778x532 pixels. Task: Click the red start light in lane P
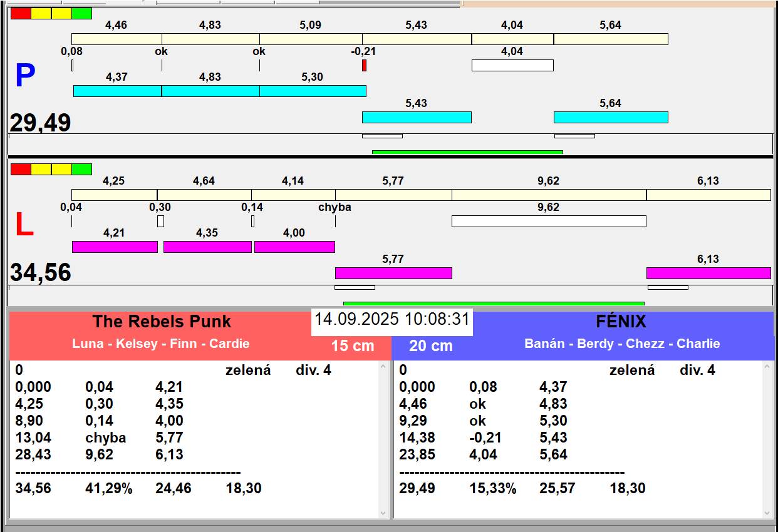click(x=21, y=13)
